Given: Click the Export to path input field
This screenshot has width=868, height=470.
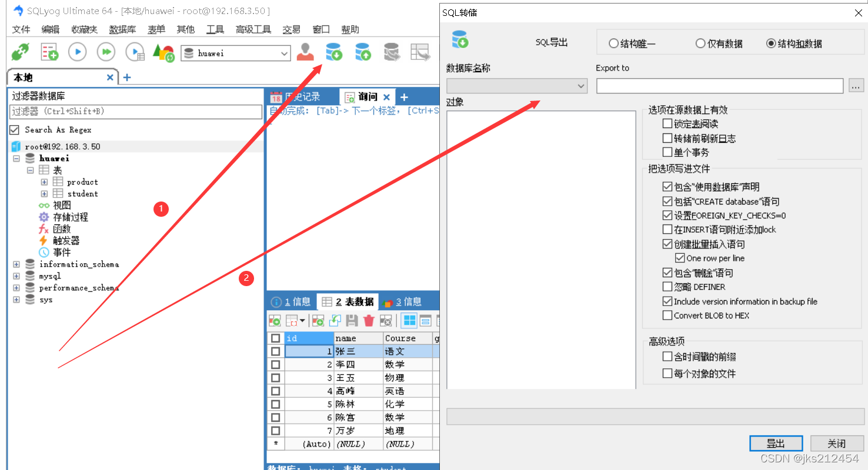Looking at the screenshot, I should (719, 86).
